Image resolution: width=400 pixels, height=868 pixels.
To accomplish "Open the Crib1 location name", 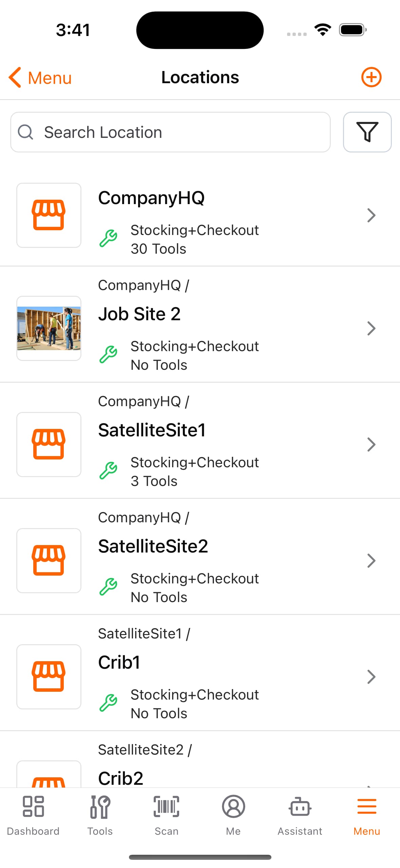I will [x=119, y=662].
